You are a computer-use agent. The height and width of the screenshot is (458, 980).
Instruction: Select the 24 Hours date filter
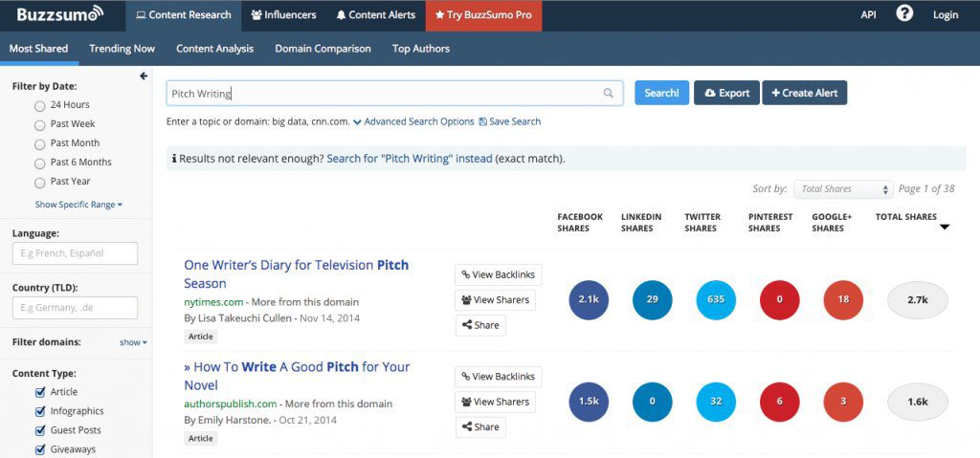point(40,106)
